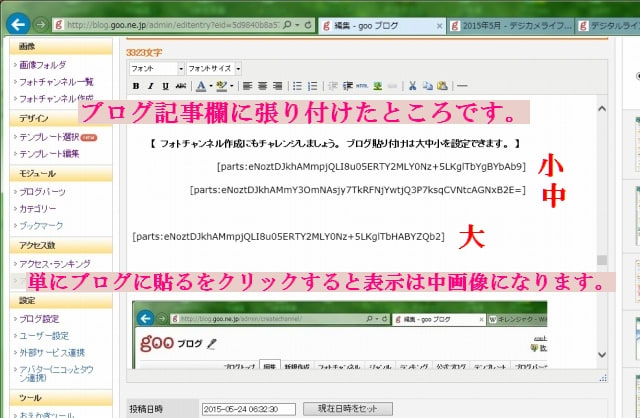Switch to HTML source editing
640x418 pixels.
pyautogui.click(x=362, y=86)
